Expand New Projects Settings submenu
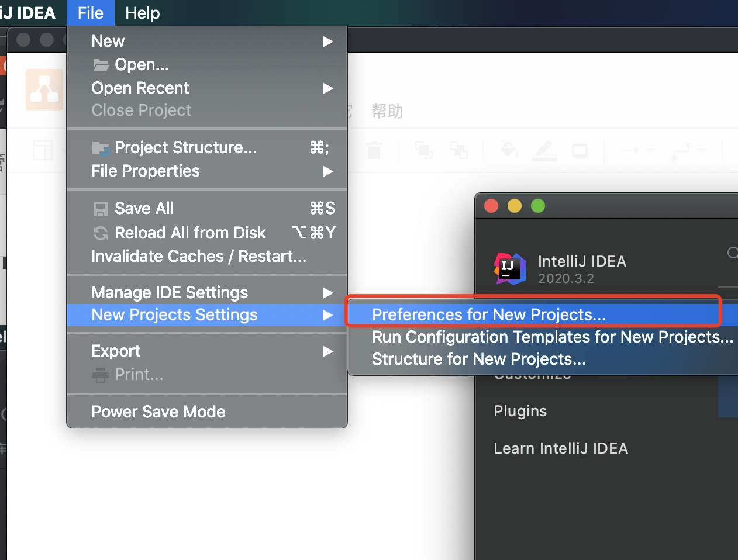Viewport: 738px width, 560px height. [x=207, y=315]
